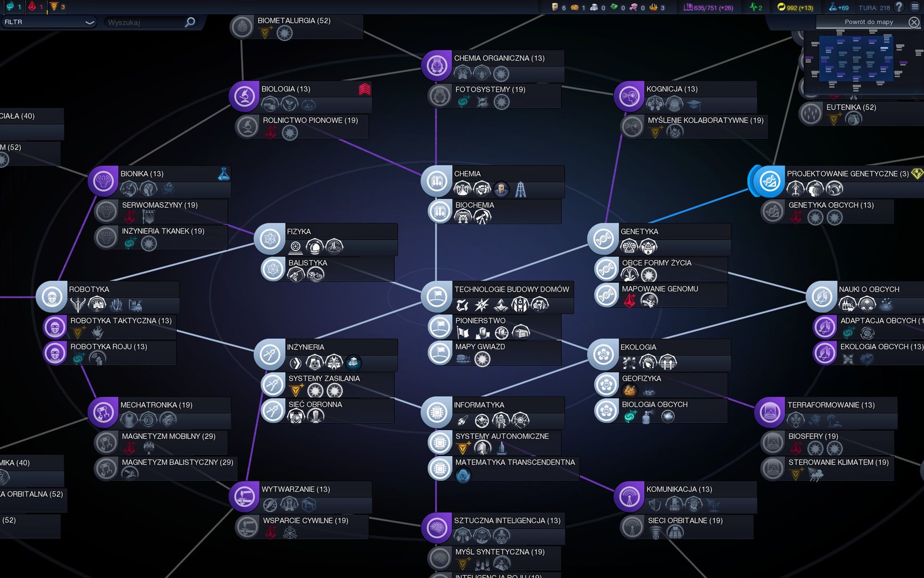Select the Chemia Organiczna technology node icon

[x=436, y=65]
